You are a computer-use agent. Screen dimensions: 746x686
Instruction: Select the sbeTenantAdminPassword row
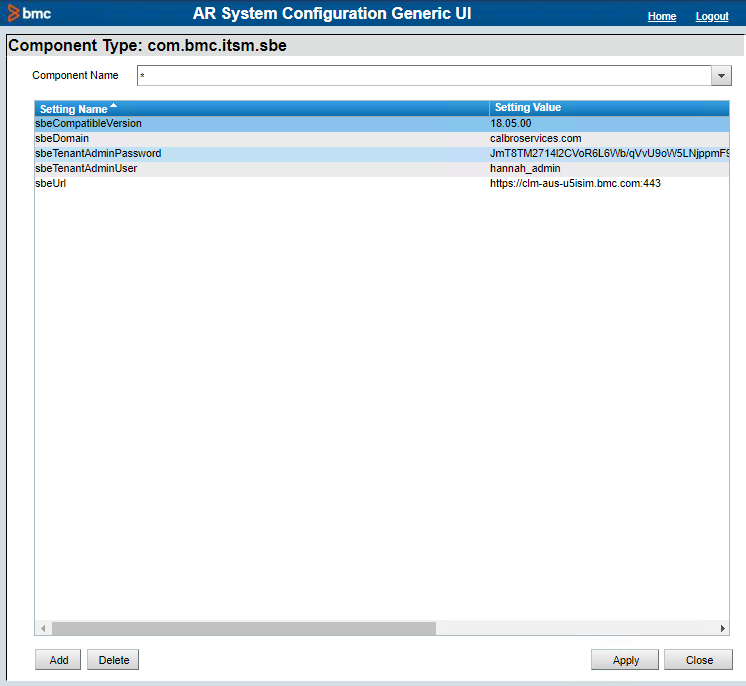[382, 154]
